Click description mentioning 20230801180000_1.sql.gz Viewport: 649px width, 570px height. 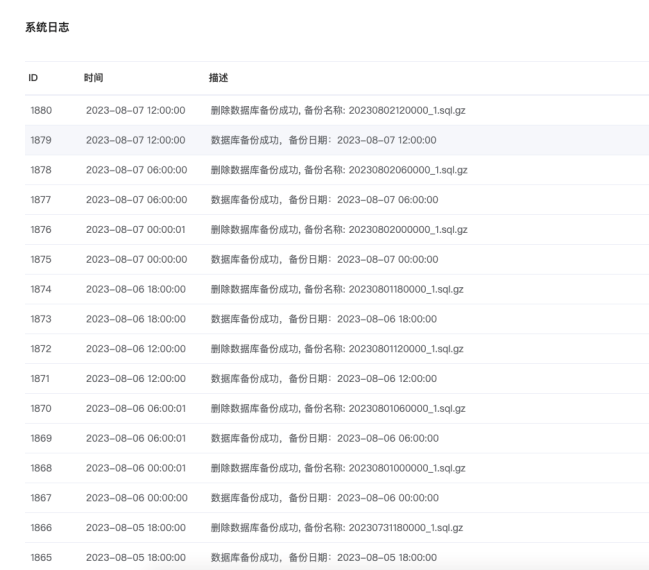tap(338, 289)
